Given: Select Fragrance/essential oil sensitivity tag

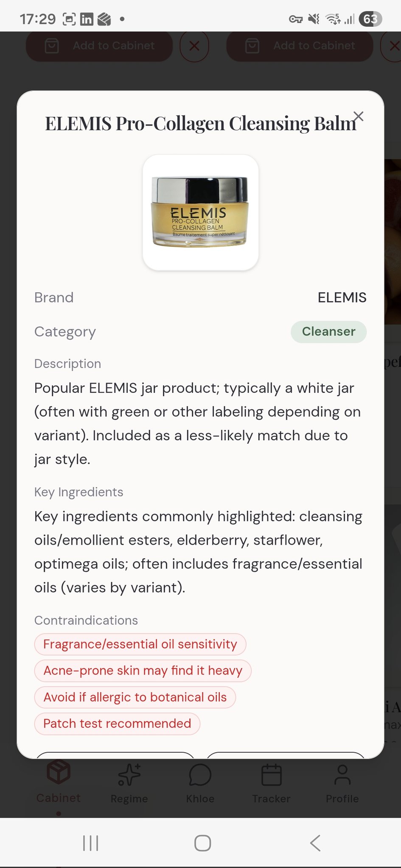Looking at the screenshot, I should [140, 644].
